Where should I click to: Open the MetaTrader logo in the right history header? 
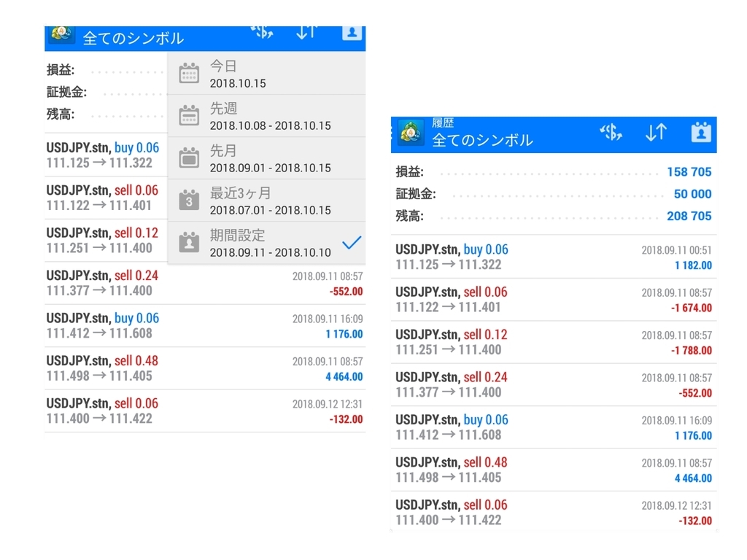(x=410, y=133)
